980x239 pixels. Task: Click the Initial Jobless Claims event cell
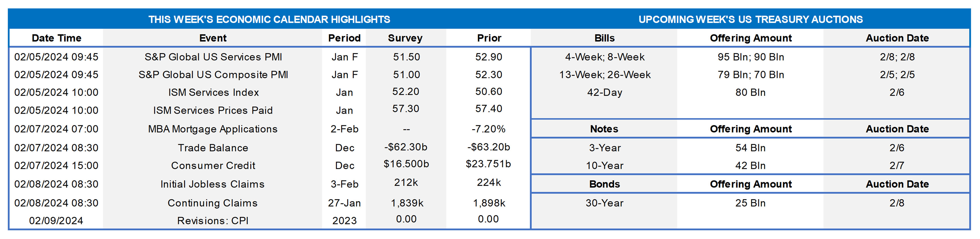(x=212, y=184)
